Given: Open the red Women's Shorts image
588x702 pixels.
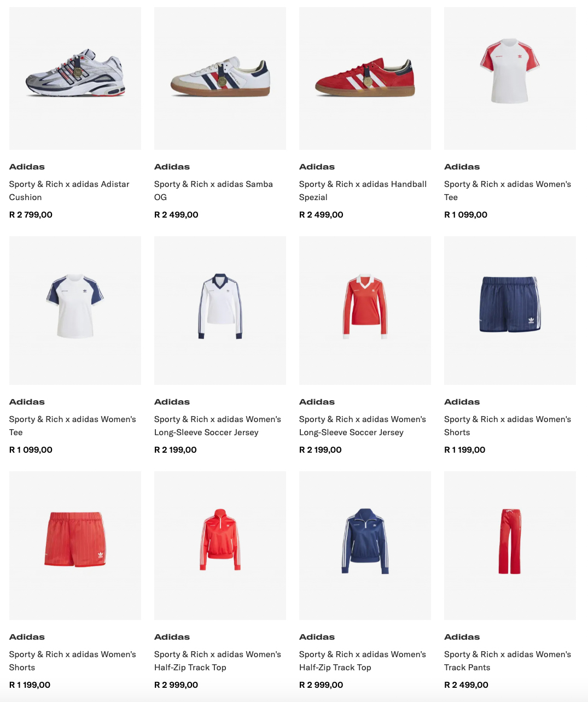Looking at the screenshot, I should pyautogui.click(x=75, y=546).
